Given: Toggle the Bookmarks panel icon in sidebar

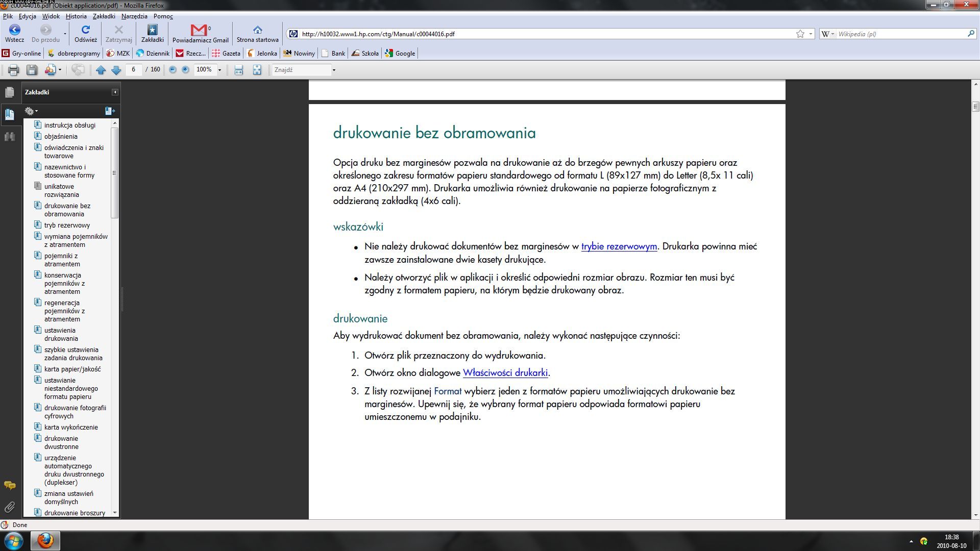Looking at the screenshot, I should (x=10, y=114).
